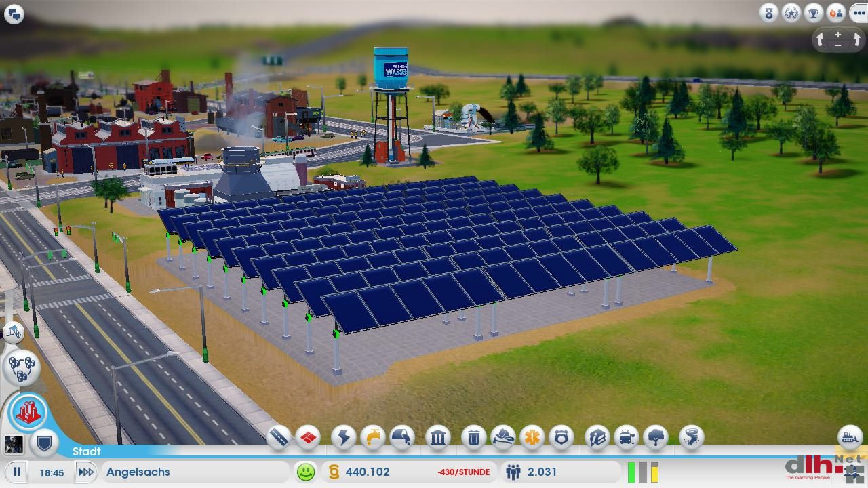Open the friends and challenges icon
Screen dimensions: 868x488
click(836, 13)
